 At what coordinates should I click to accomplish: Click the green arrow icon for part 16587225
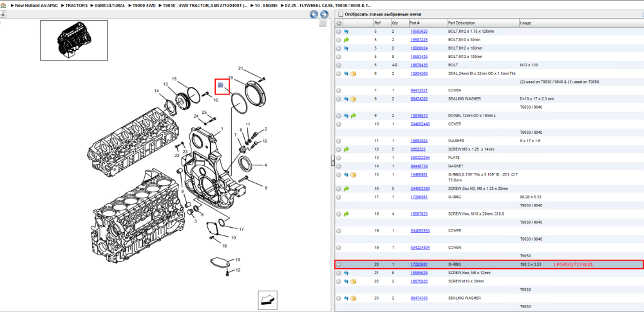pyautogui.click(x=346, y=40)
